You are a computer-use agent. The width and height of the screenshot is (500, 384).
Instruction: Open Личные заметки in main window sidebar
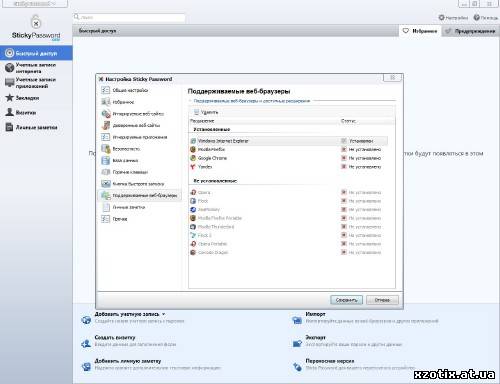pos(36,127)
